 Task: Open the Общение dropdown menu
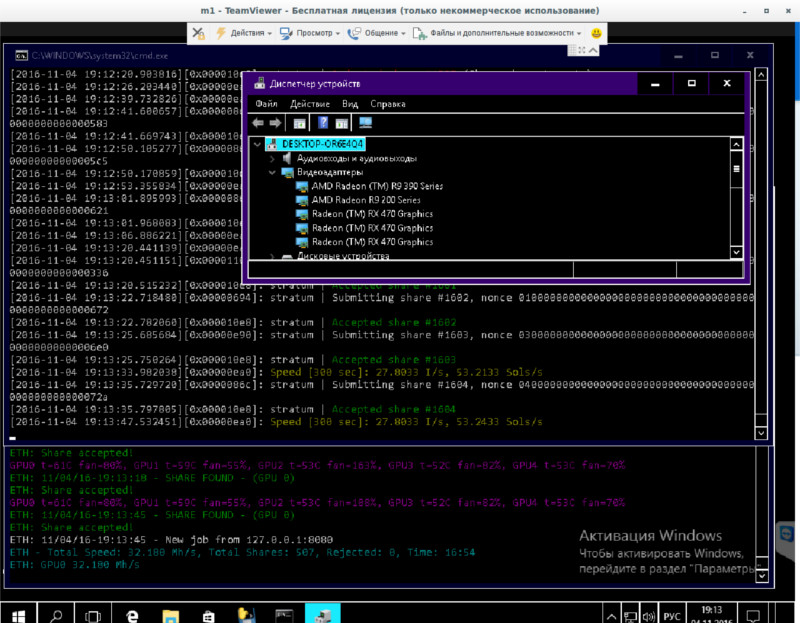[376, 33]
